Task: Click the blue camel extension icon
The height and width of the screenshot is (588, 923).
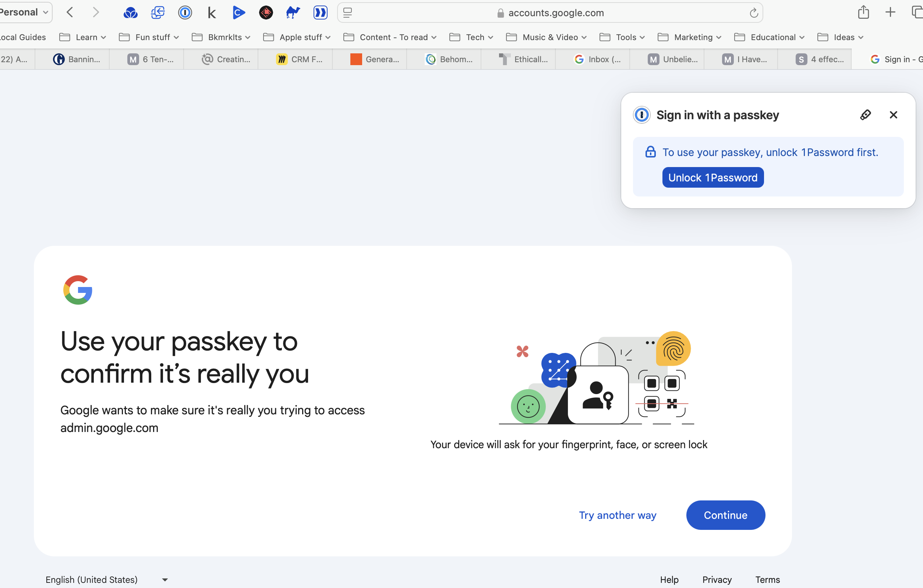Action: point(293,13)
